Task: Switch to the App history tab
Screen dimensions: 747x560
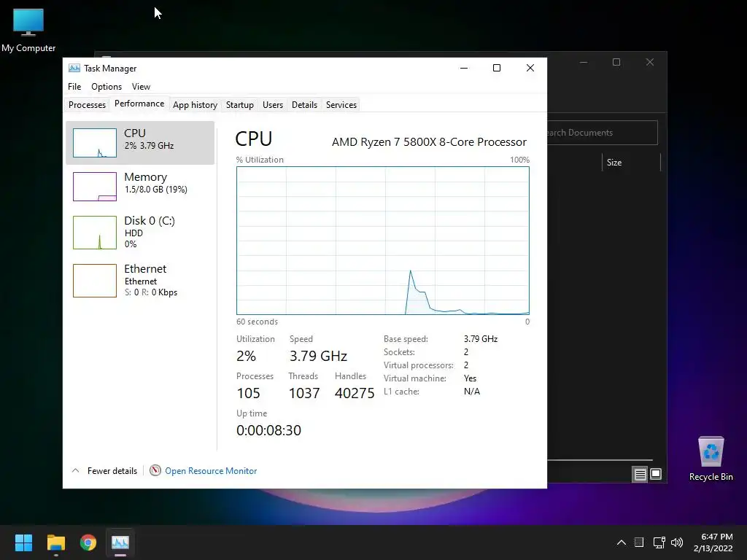Action: click(195, 105)
